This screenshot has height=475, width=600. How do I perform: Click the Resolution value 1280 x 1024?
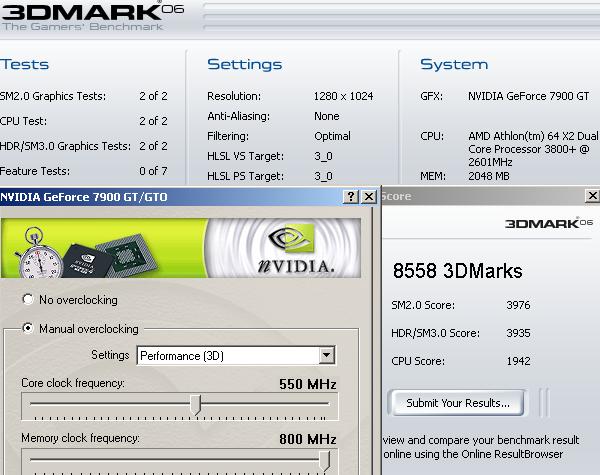(344, 96)
